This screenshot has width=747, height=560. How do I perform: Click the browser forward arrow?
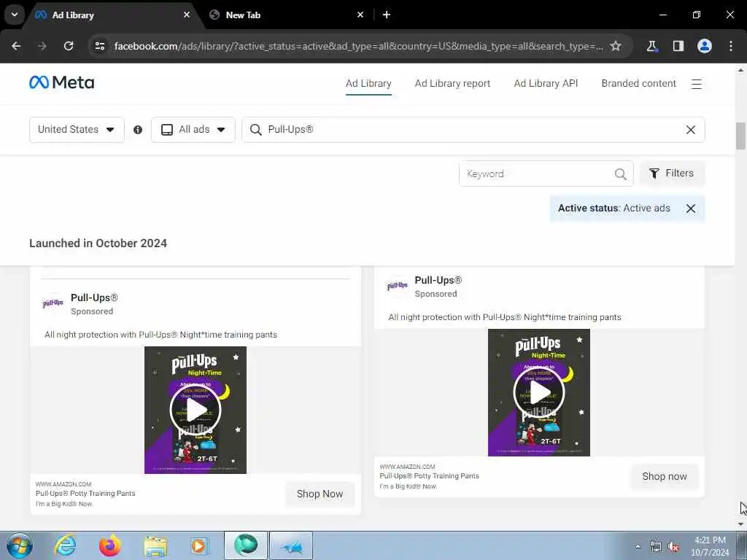pyautogui.click(x=42, y=46)
